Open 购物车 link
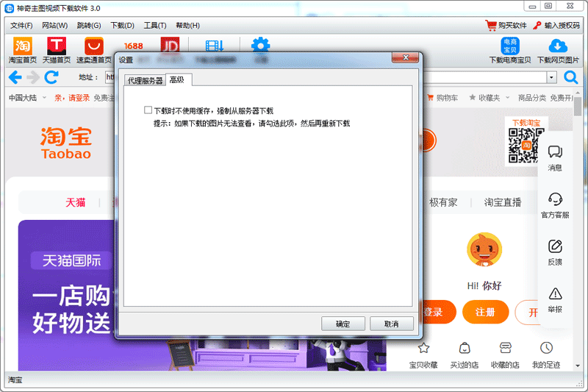Screen dimensions: 588x392 (x=442, y=98)
